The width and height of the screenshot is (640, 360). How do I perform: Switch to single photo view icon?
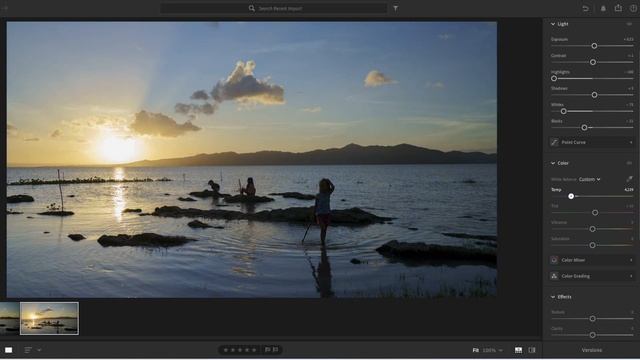9,350
